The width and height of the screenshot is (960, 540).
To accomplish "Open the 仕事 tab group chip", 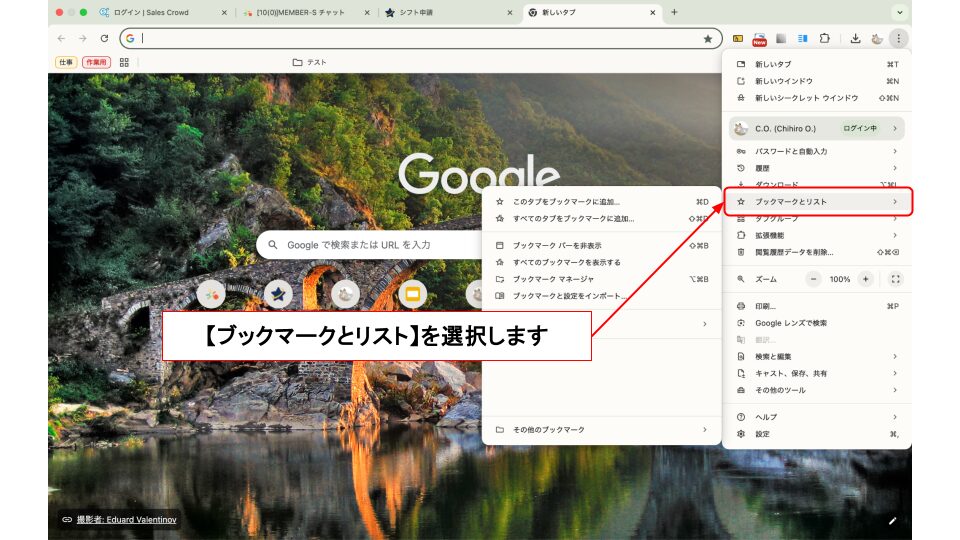I will coord(66,62).
